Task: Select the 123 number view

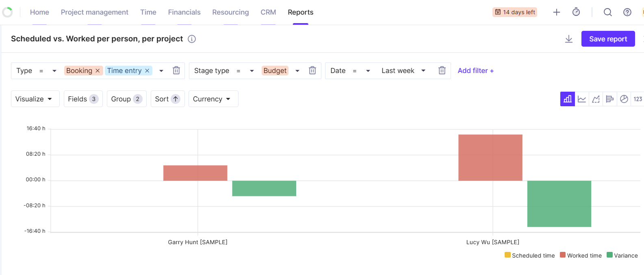Action: (637, 99)
